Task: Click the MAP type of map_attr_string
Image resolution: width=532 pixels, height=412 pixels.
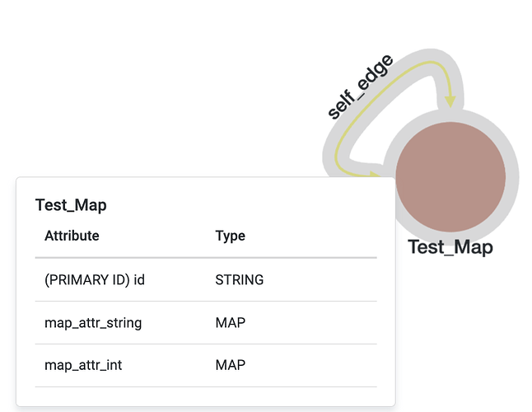Action: click(230, 322)
